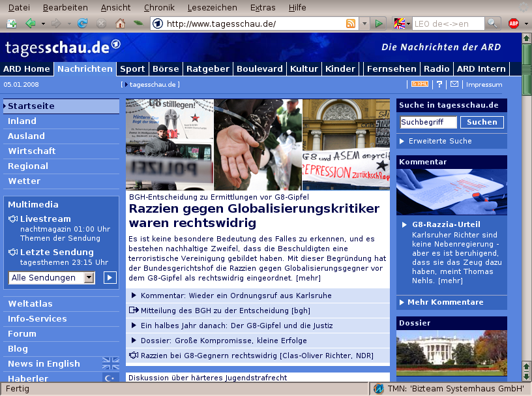Expand Erweiterte Suche

point(440,141)
